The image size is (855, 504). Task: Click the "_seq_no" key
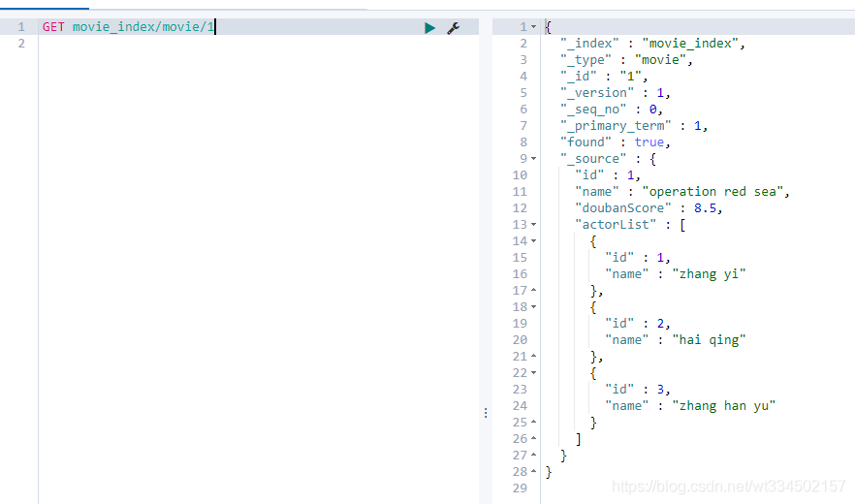point(593,110)
